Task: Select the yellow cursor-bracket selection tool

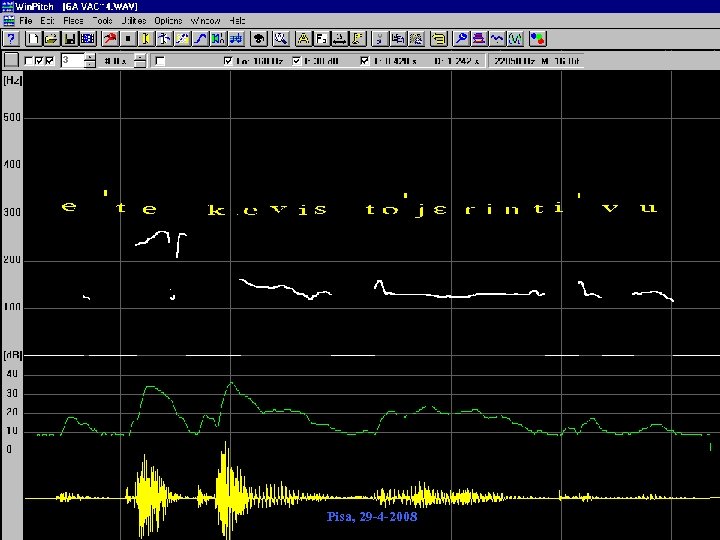Action: click(146, 39)
